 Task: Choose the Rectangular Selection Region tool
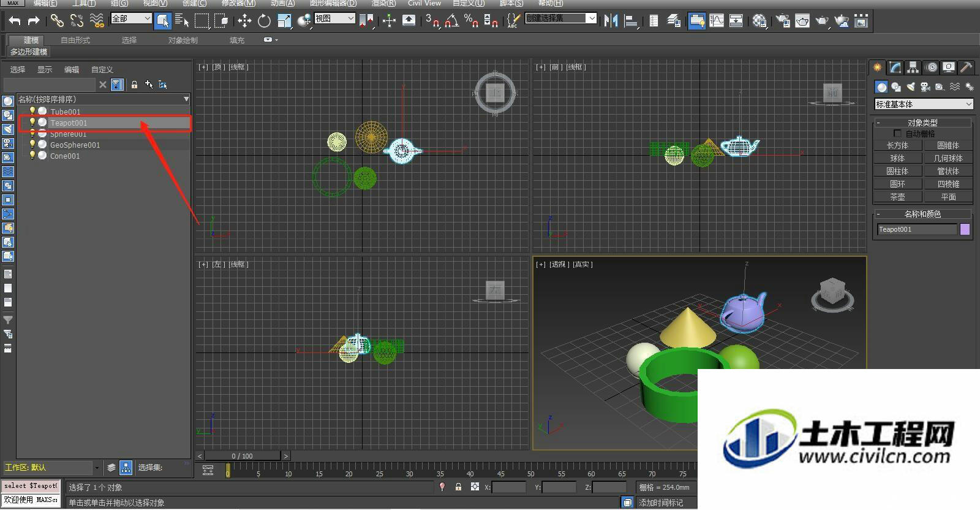pyautogui.click(x=202, y=21)
